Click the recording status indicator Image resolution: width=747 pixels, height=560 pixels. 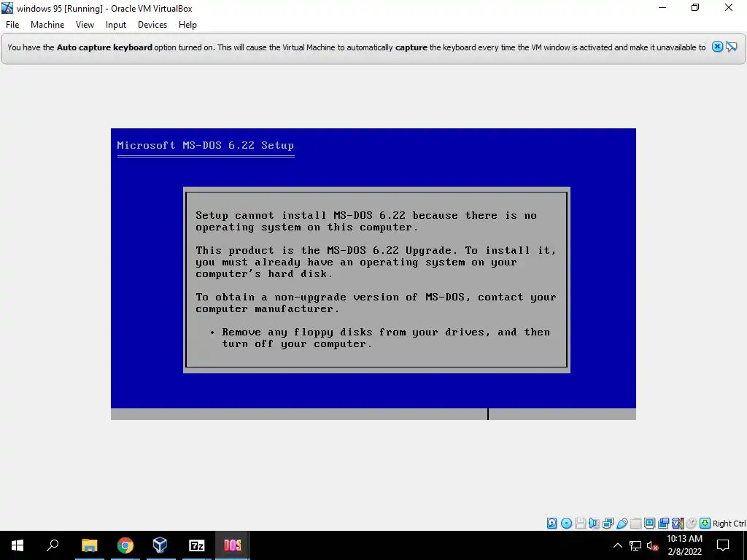[663, 524]
